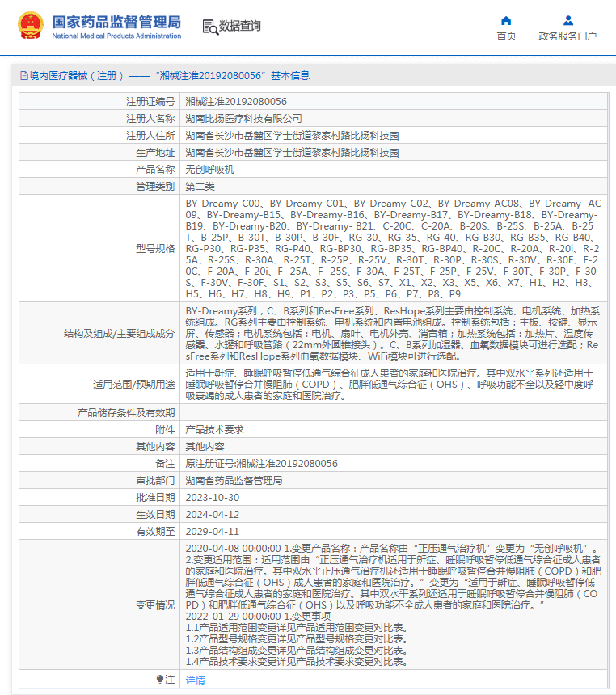Open 政务服务门户 portal text link
This screenshot has height=695, width=616.
(x=567, y=36)
